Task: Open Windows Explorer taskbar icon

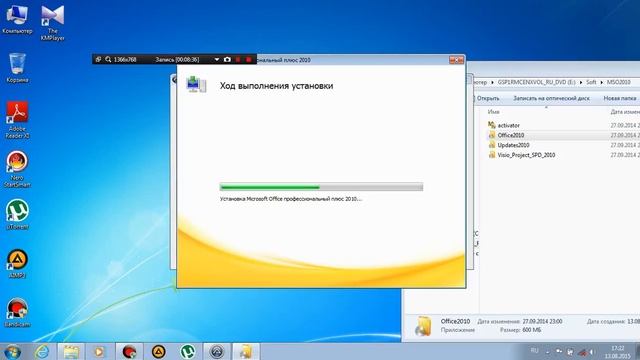Action: pyautogui.click(x=71, y=352)
